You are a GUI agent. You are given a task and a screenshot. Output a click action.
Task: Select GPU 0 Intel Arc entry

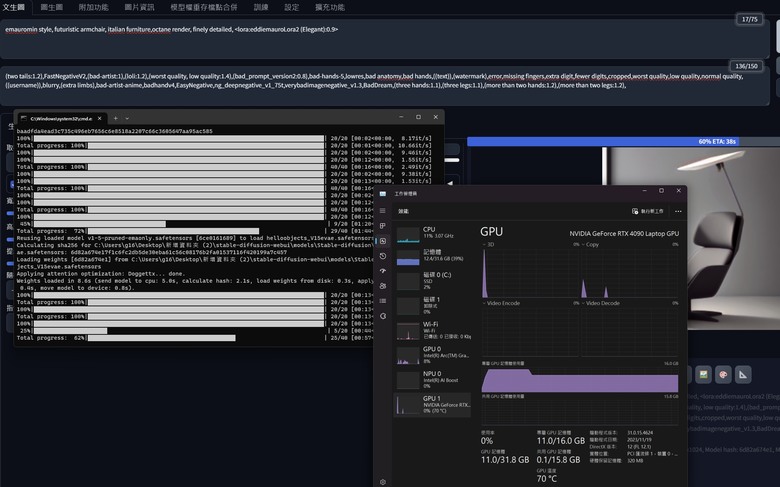coord(433,355)
